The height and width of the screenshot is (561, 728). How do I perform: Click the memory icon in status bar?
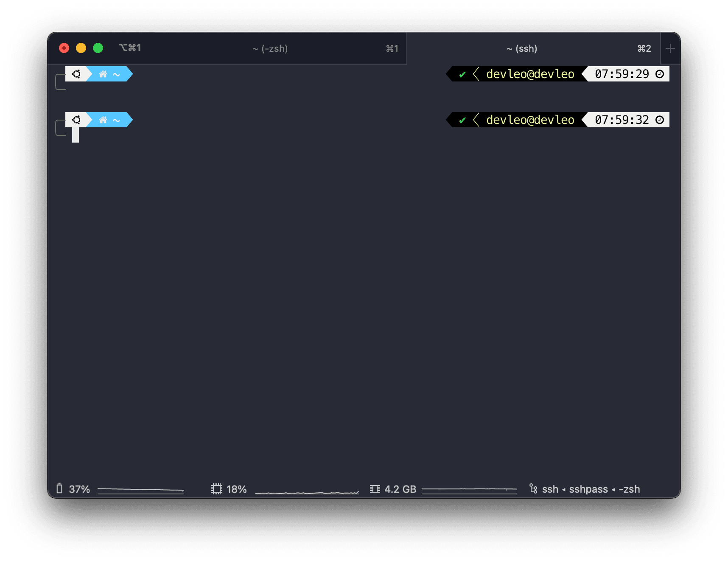pyautogui.click(x=375, y=489)
